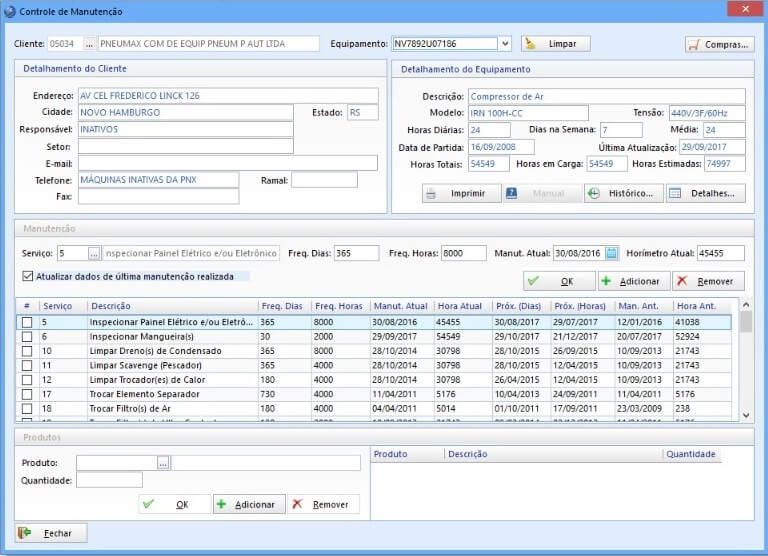Open calendar picker for Manut. Atual date
This screenshot has height=556, width=768.
click(x=612, y=253)
